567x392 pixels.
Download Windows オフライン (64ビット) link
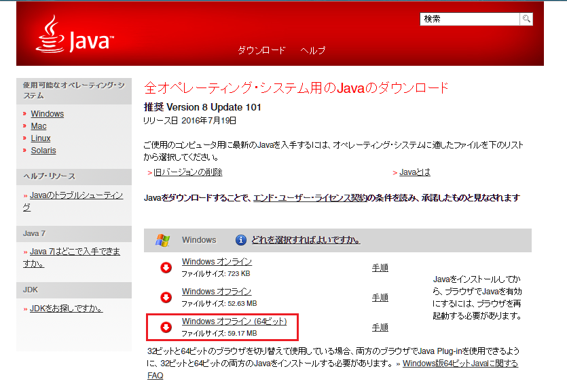(x=234, y=321)
